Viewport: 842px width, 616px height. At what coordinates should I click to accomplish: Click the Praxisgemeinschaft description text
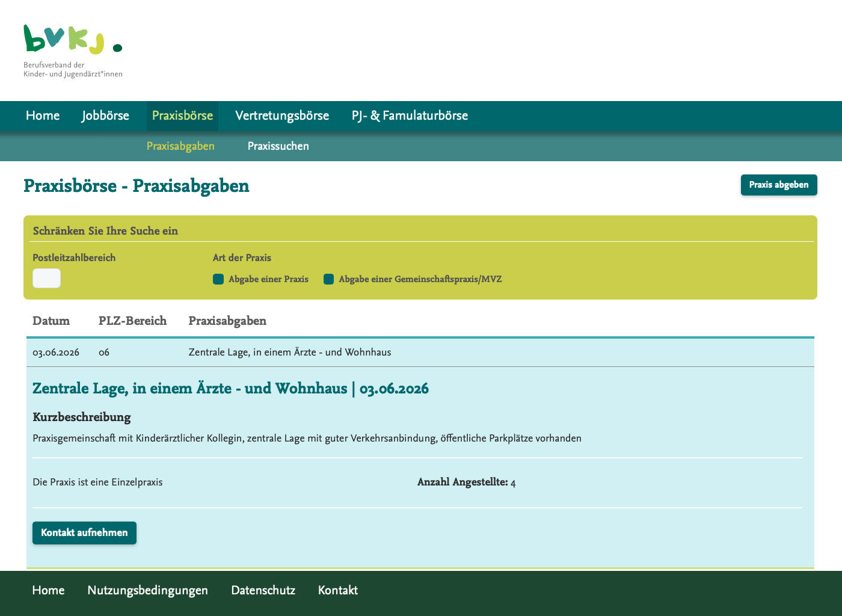click(307, 439)
